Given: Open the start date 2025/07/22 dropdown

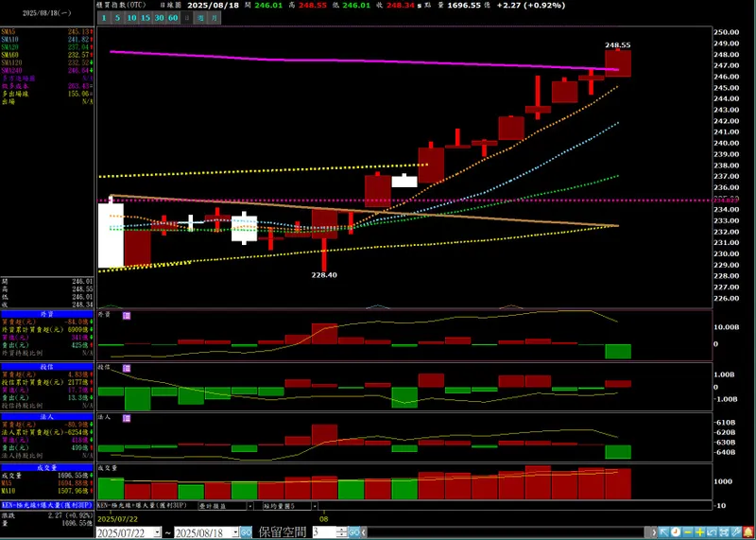Looking at the screenshot, I should (x=157, y=532).
